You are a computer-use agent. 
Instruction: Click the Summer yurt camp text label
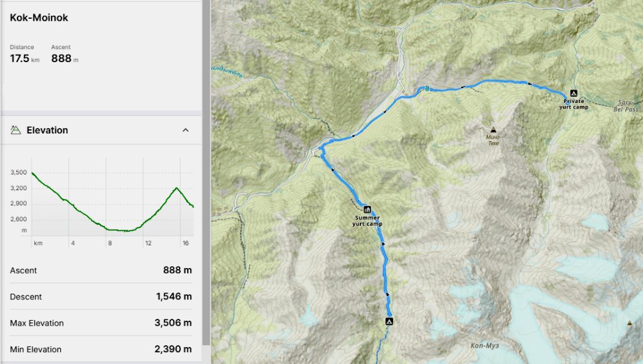point(367,221)
